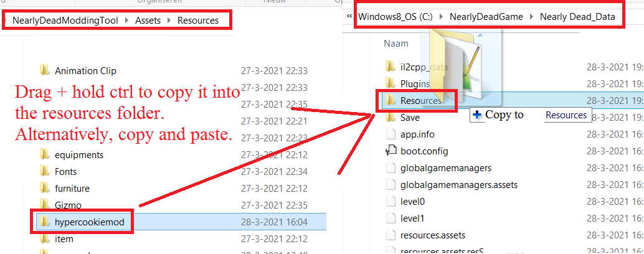Image resolution: width=644 pixels, height=254 pixels.
Task: Go to NearlyDeadGame in address bar
Action: click(486, 17)
